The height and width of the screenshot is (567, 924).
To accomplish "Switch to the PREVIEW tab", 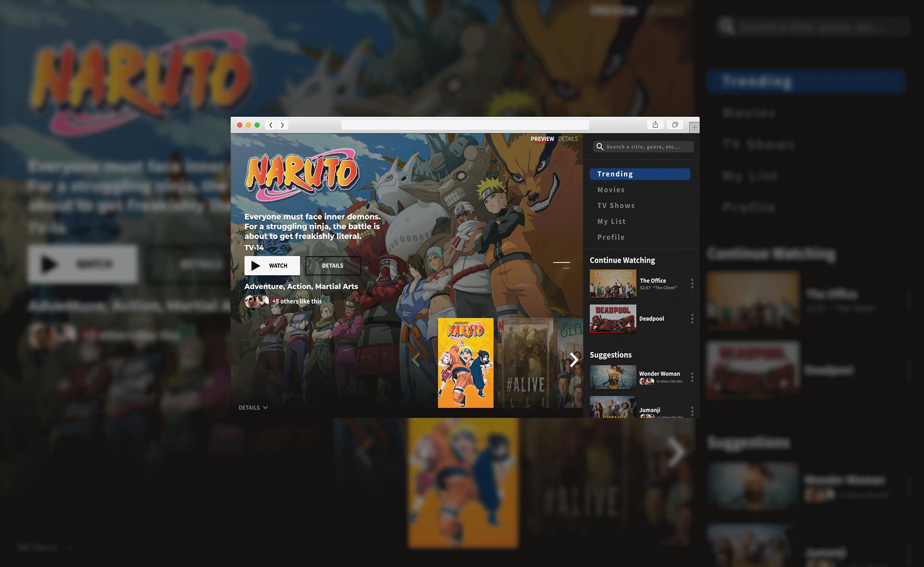I will (542, 139).
